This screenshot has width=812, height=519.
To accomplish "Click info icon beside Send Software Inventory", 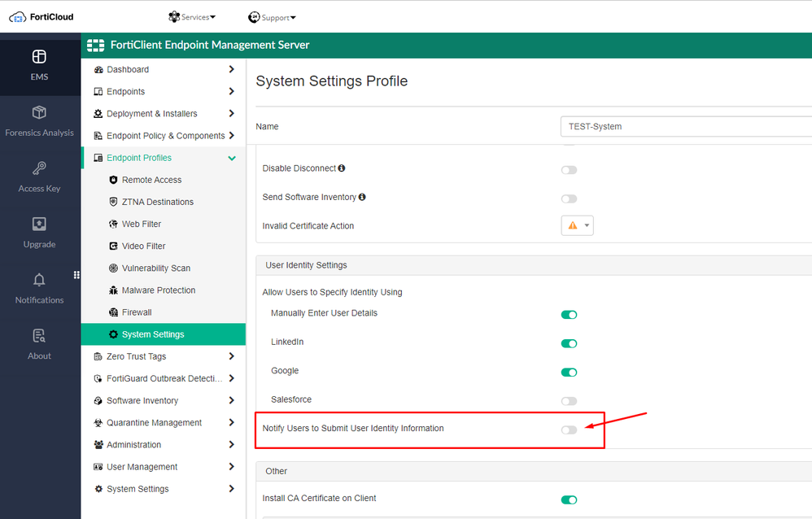I will point(361,197).
